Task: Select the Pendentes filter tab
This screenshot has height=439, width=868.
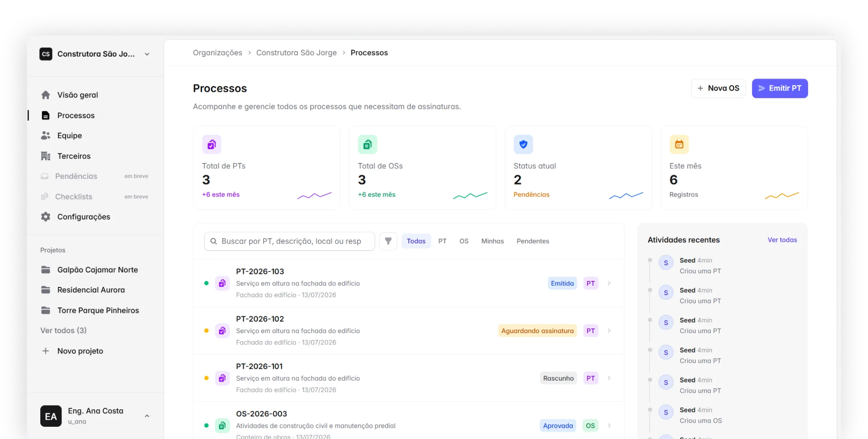Action: click(x=533, y=241)
